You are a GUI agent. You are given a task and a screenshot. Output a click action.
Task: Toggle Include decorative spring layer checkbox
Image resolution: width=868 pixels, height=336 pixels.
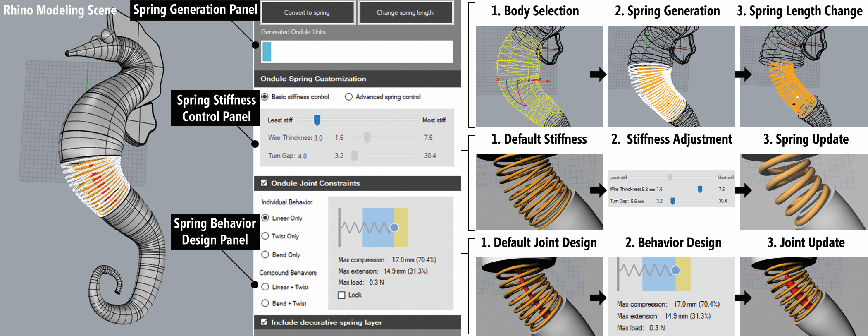[264, 322]
